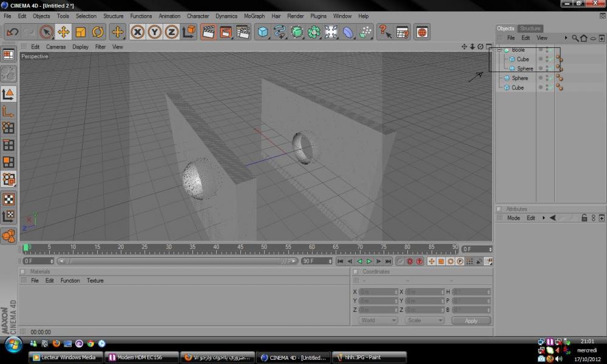Select the top-level Sphere object
The image size is (607, 364).
click(x=520, y=78)
